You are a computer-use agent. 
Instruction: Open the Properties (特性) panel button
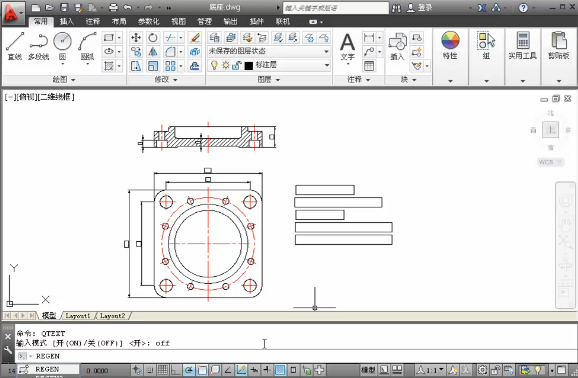pyautogui.click(x=450, y=57)
